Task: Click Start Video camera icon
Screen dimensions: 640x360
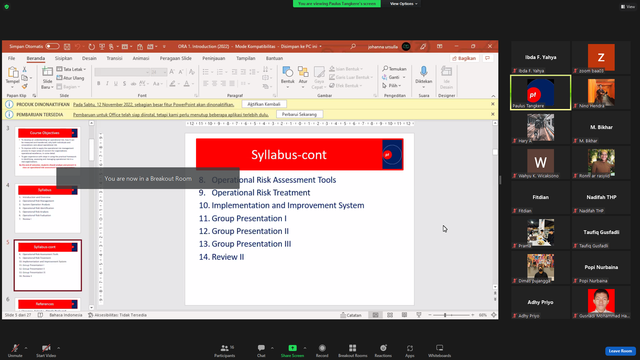Action: point(46,348)
